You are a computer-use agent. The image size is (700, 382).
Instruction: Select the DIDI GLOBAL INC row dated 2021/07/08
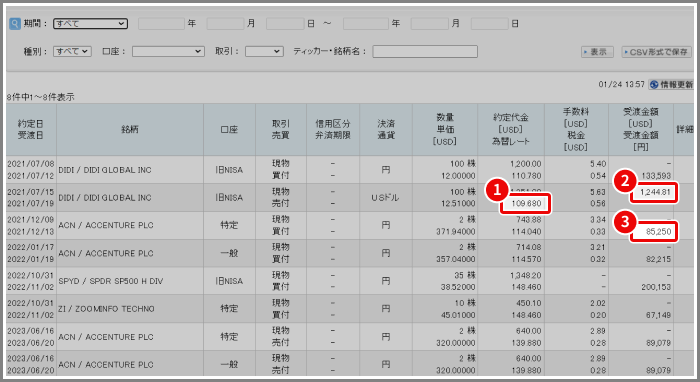pos(350,170)
